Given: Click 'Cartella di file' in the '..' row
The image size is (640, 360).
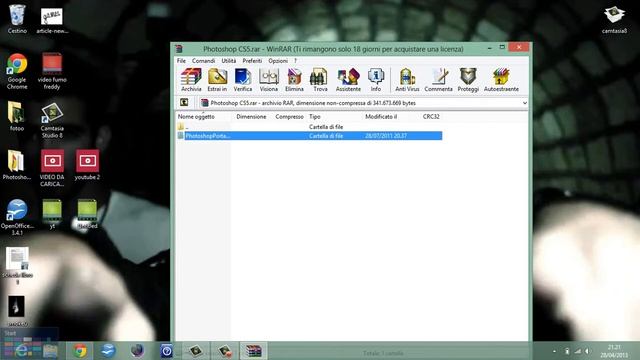Looking at the screenshot, I should (x=326, y=127).
